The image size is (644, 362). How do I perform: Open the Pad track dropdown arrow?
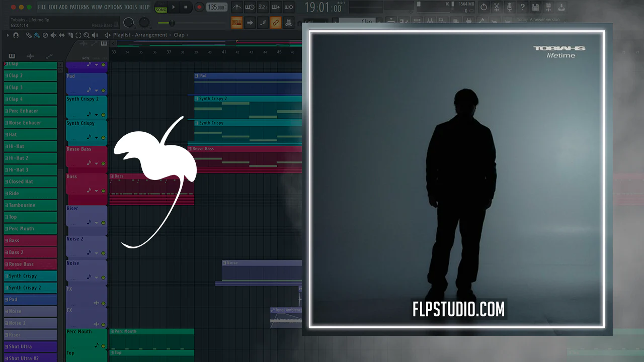tap(96, 90)
